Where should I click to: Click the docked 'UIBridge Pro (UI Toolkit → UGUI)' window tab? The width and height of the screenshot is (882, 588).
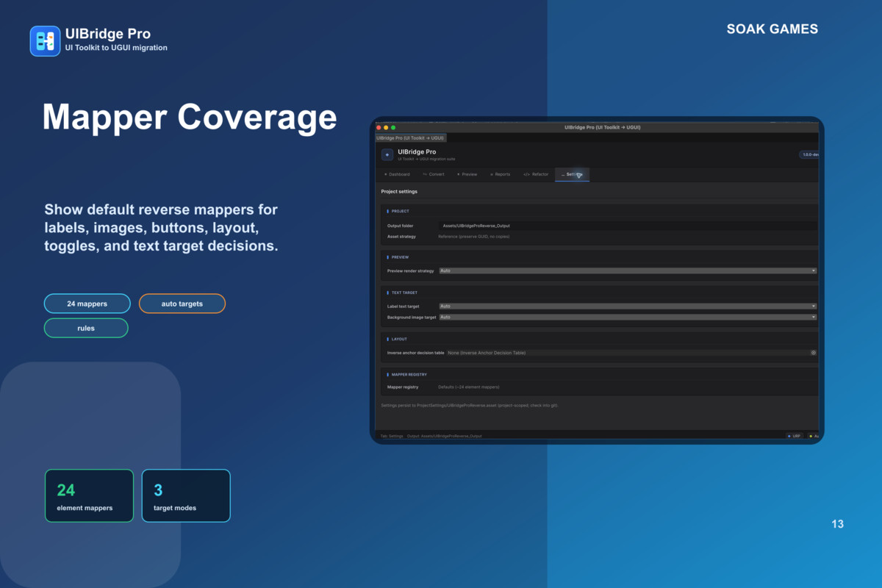[411, 137]
